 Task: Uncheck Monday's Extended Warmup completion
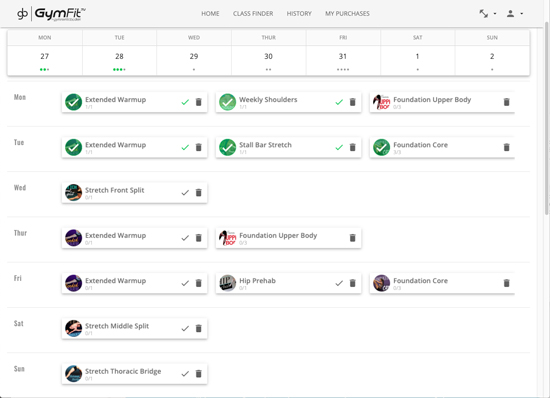[185, 102]
